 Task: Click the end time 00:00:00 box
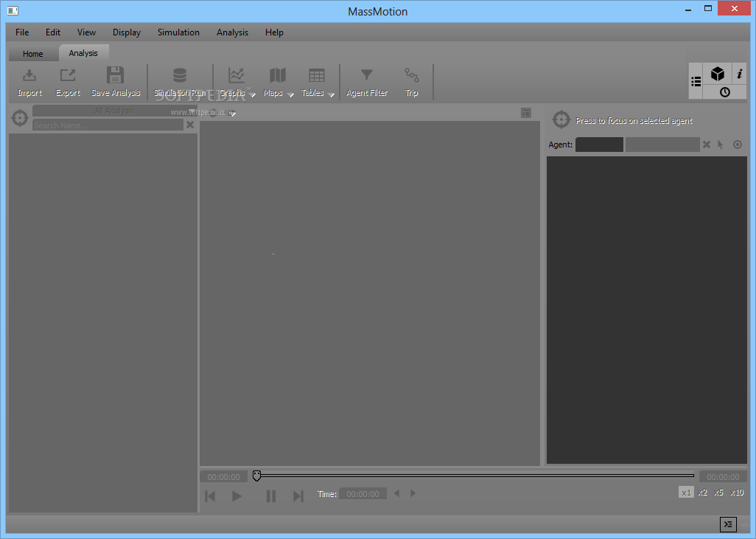click(x=723, y=477)
